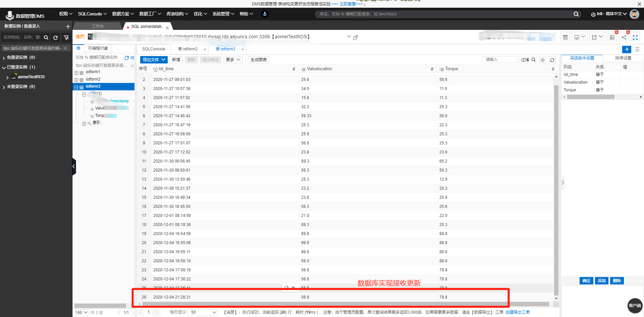Expand the 未登录实例 group

(4, 87)
